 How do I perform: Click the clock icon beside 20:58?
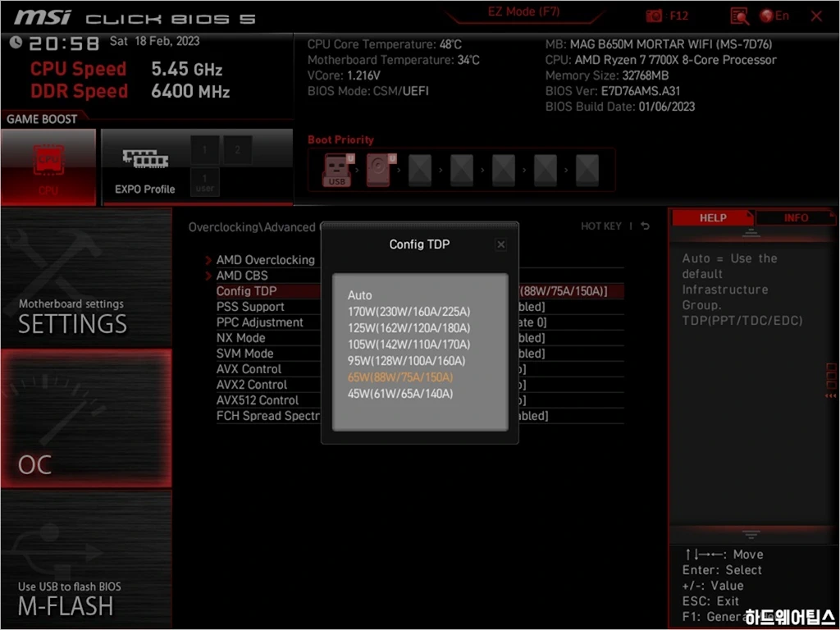(16, 42)
